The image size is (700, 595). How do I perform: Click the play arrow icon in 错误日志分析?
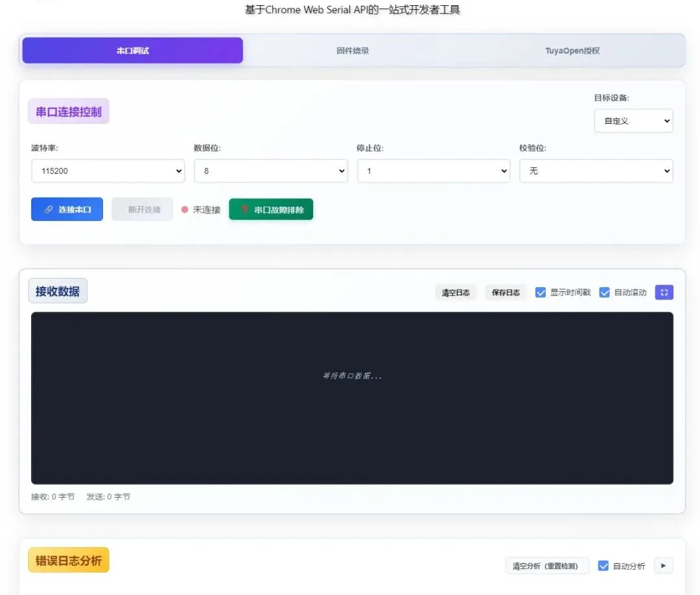coord(664,566)
